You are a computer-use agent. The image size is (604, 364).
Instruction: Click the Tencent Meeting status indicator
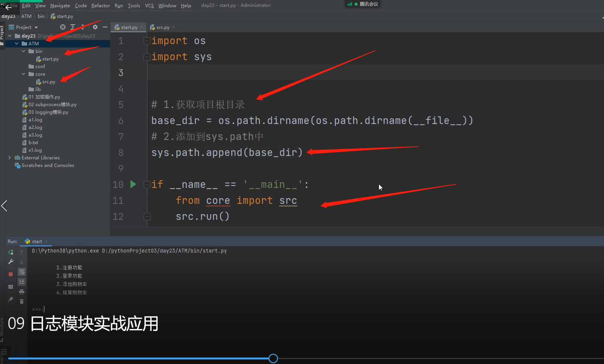[x=363, y=4]
